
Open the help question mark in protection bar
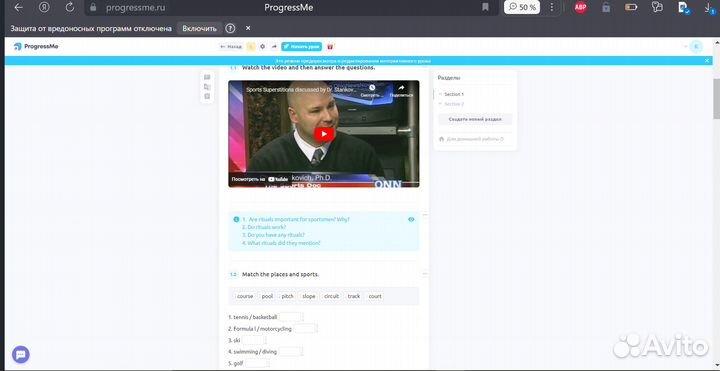(230, 28)
